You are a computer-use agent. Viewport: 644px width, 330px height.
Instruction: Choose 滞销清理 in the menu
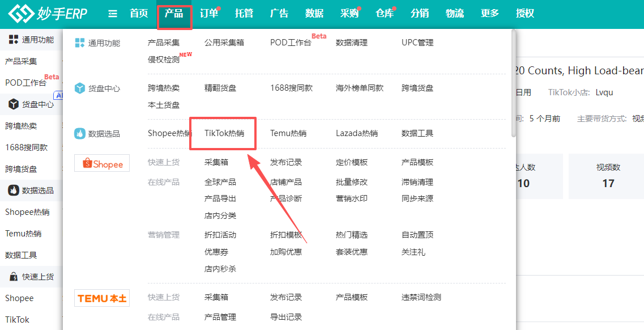(417, 182)
